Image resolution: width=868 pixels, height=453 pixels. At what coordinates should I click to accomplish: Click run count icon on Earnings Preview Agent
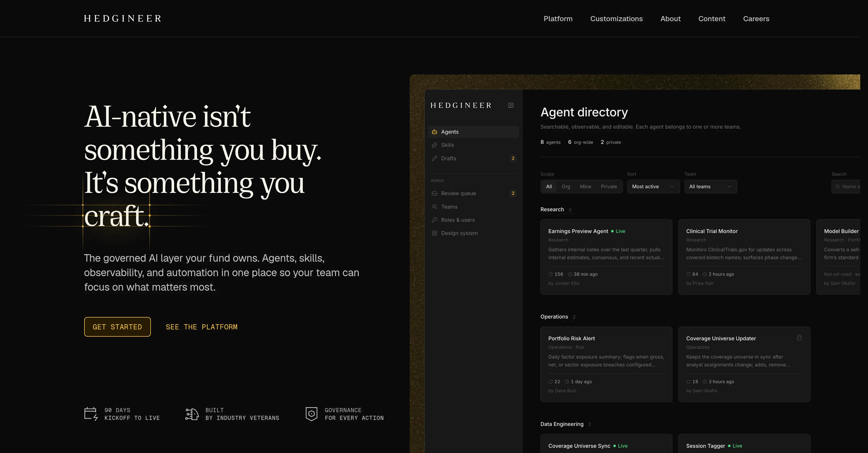point(551,274)
